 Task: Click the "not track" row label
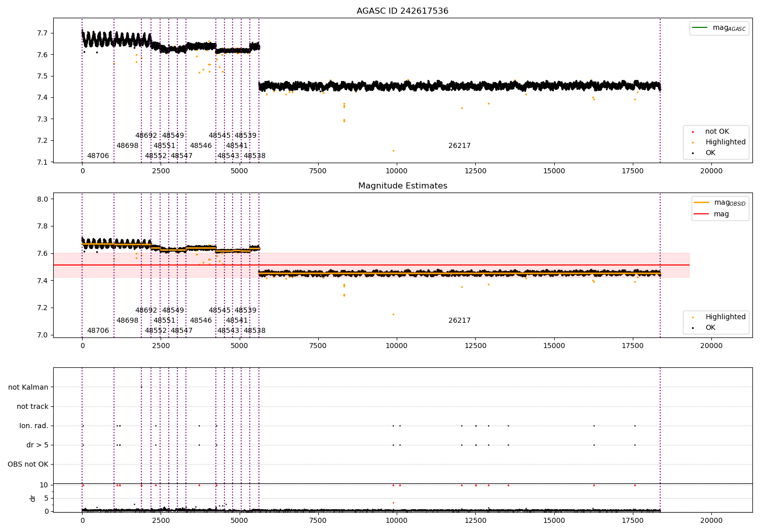point(32,407)
